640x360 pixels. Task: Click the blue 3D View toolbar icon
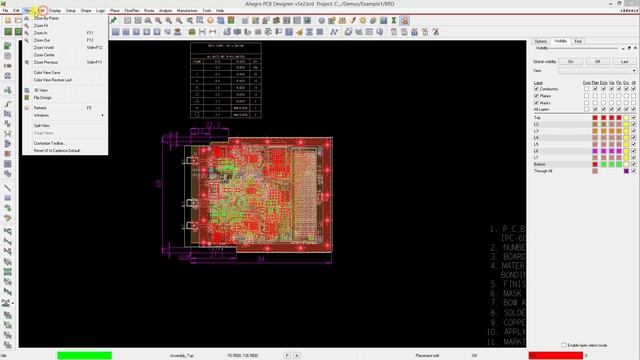(220, 20)
